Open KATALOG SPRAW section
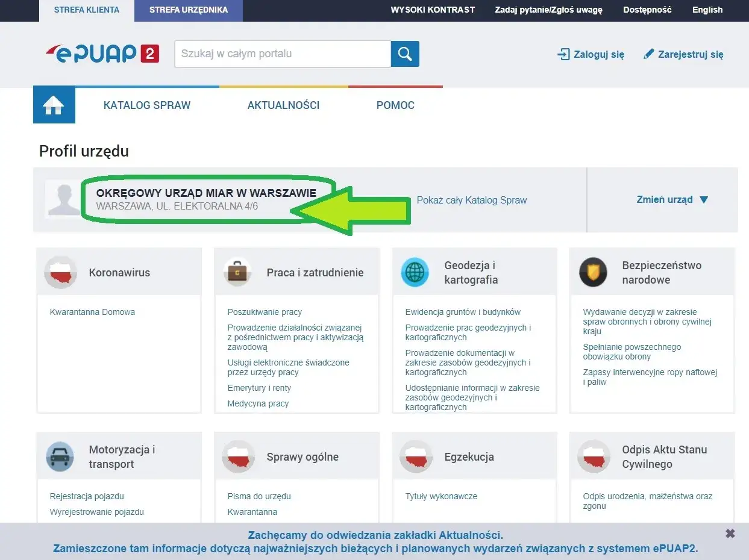 coord(146,105)
